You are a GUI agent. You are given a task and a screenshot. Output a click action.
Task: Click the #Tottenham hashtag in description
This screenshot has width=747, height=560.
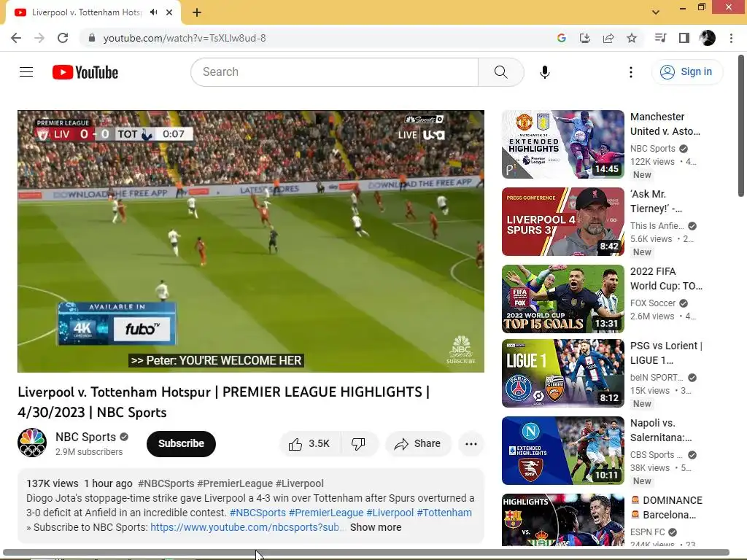tap(444, 513)
